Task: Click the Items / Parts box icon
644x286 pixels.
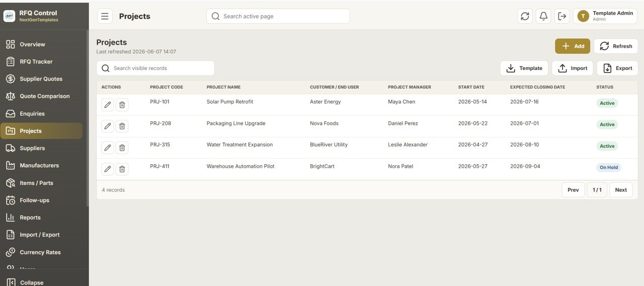Action: tap(11, 183)
